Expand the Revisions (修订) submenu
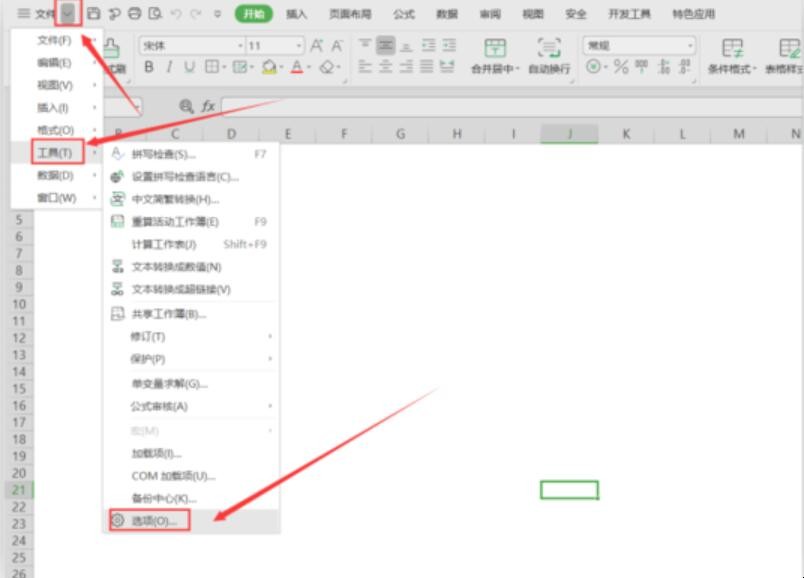The height and width of the screenshot is (578, 804). pyautogui.click(x=190, y=336)
